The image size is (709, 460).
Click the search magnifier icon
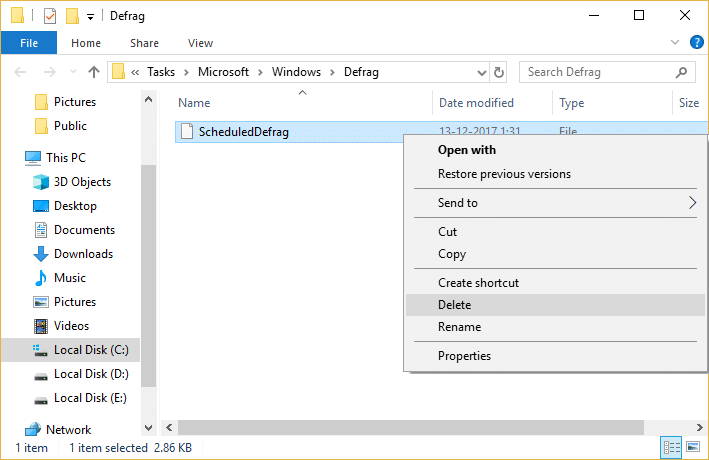click(682, 72)
